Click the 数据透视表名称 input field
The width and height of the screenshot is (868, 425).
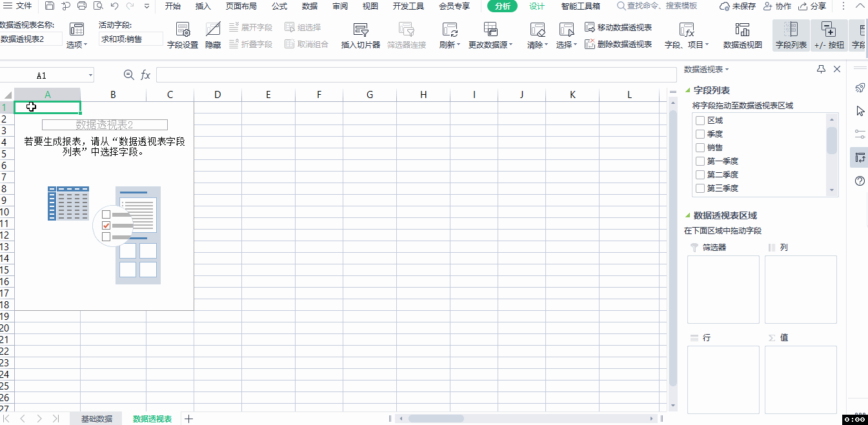[x=31, y=39]
